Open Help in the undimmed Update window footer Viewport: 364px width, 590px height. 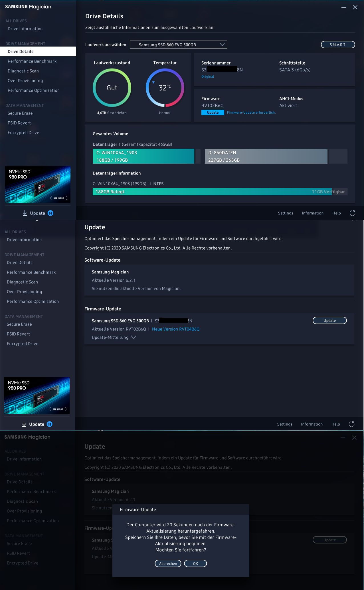(x=336, y=424)
